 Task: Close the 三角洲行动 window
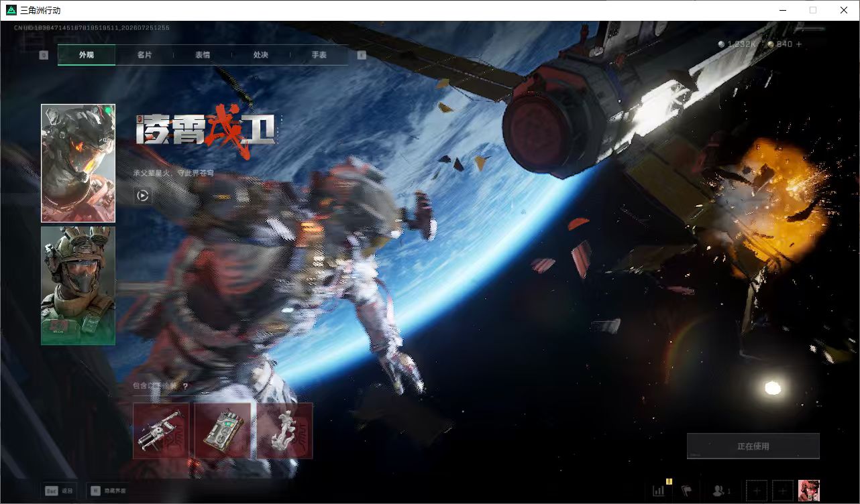click(844, 10)
